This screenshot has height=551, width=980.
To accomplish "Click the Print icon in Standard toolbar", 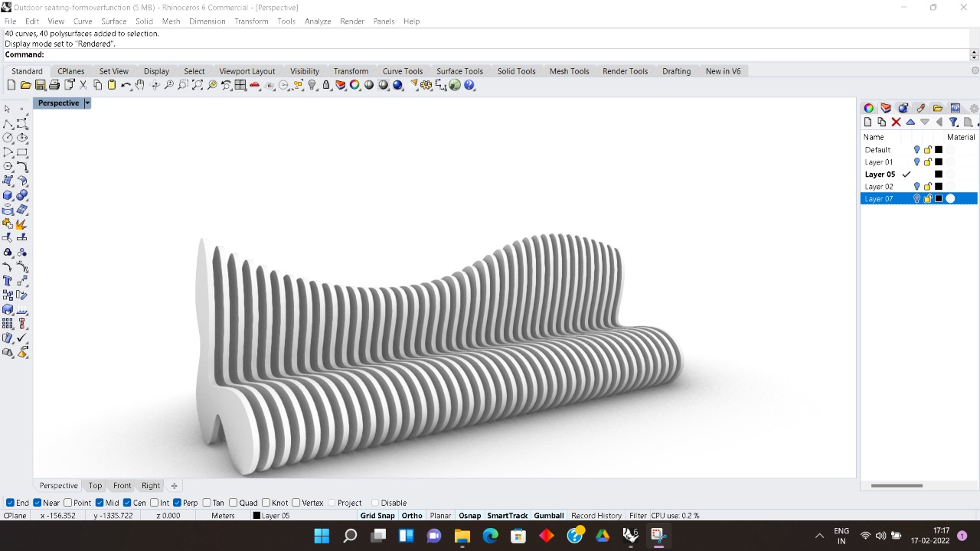I will point(54,85).
